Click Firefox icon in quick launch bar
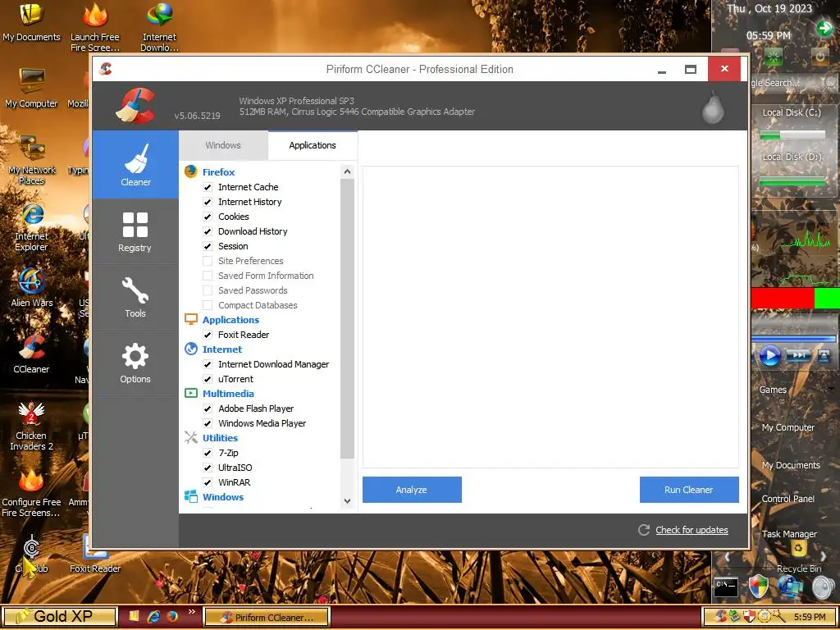The image size is (840, 630). point(172,617)
